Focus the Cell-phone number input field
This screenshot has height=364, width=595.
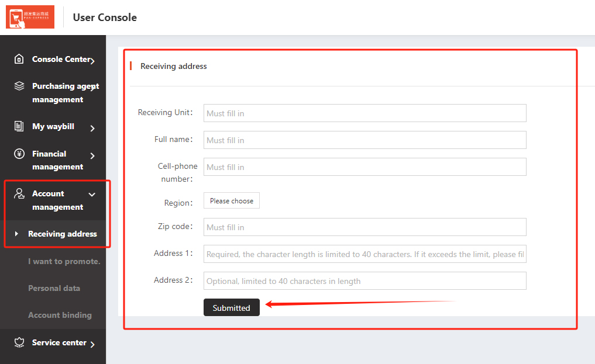(x=364, y=167)
